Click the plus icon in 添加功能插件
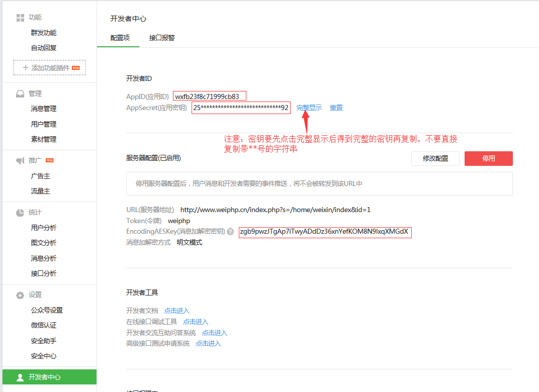This screenshot has width=539, height=392. coord(25,67)
